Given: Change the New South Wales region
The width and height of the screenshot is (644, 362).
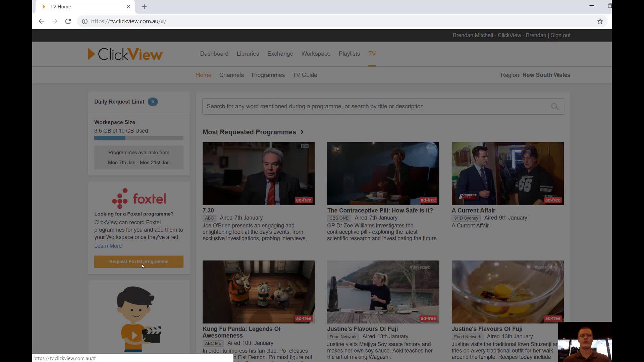Looking at the screenshot, I should 546,75.
